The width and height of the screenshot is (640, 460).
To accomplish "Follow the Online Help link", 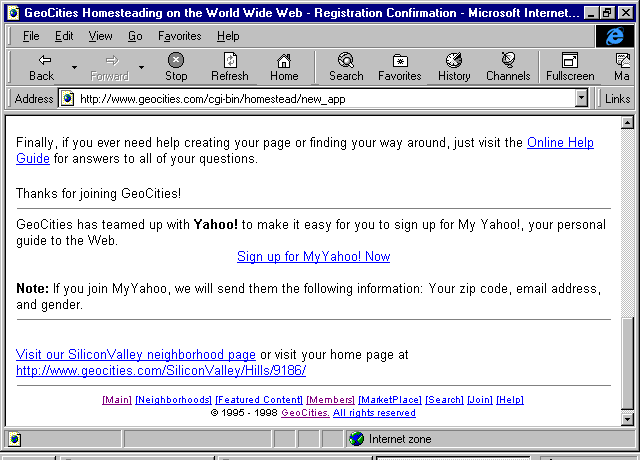I will (x=560, y=142).
